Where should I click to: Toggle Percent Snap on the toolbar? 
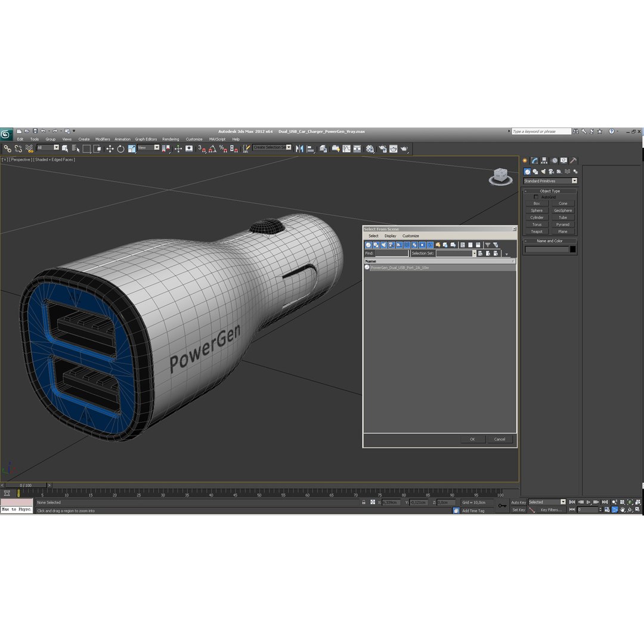[223, 148]
